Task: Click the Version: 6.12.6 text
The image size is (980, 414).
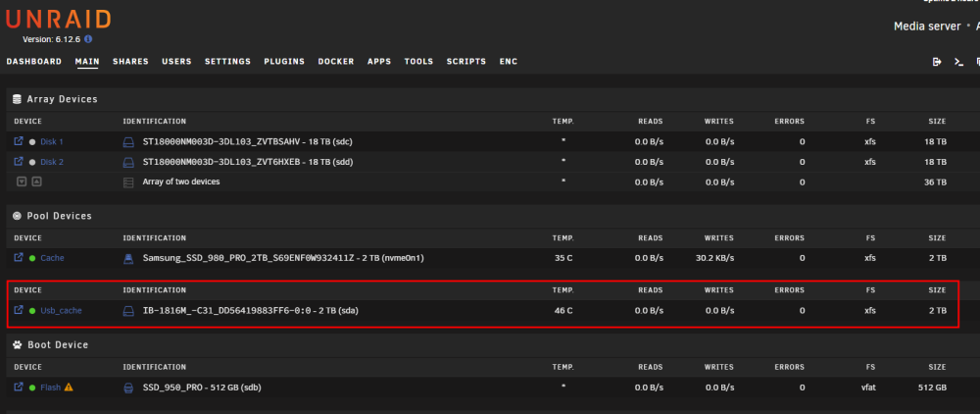Action: pos(51,39)
